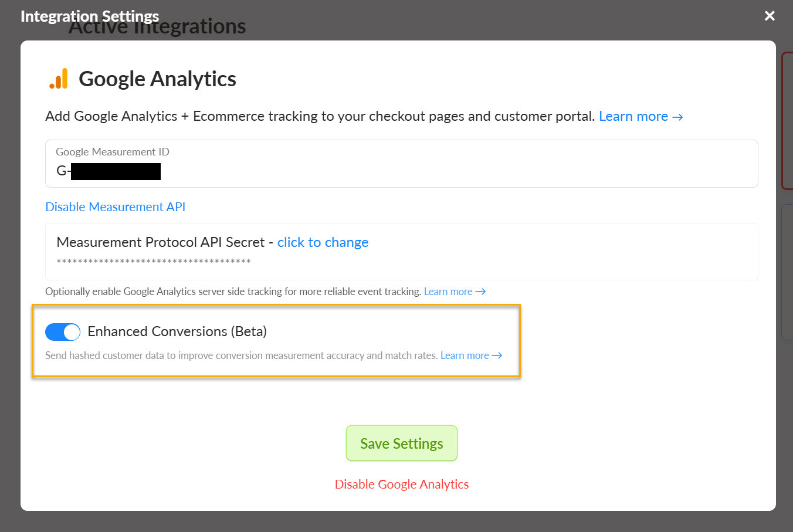Click the redacted Measurement ID value
This screenshot has height=532, width=793.
[x=116, y=171]
